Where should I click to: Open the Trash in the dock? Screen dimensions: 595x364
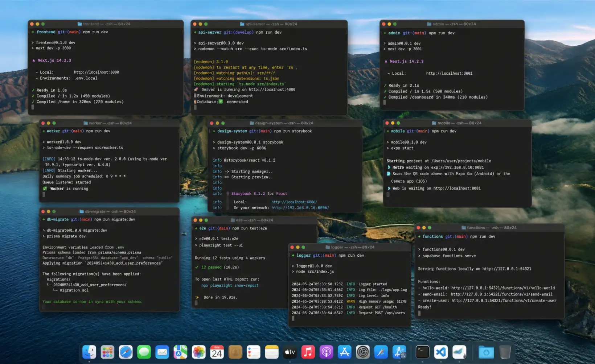(505, 352)
